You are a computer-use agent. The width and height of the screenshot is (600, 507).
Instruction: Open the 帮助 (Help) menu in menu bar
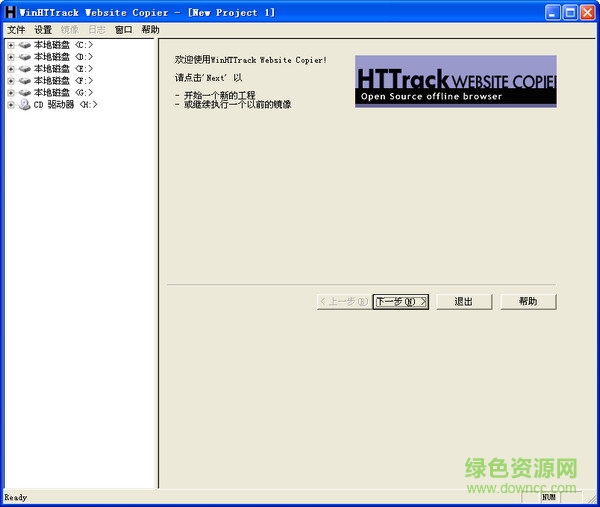(x=150, y=30)
